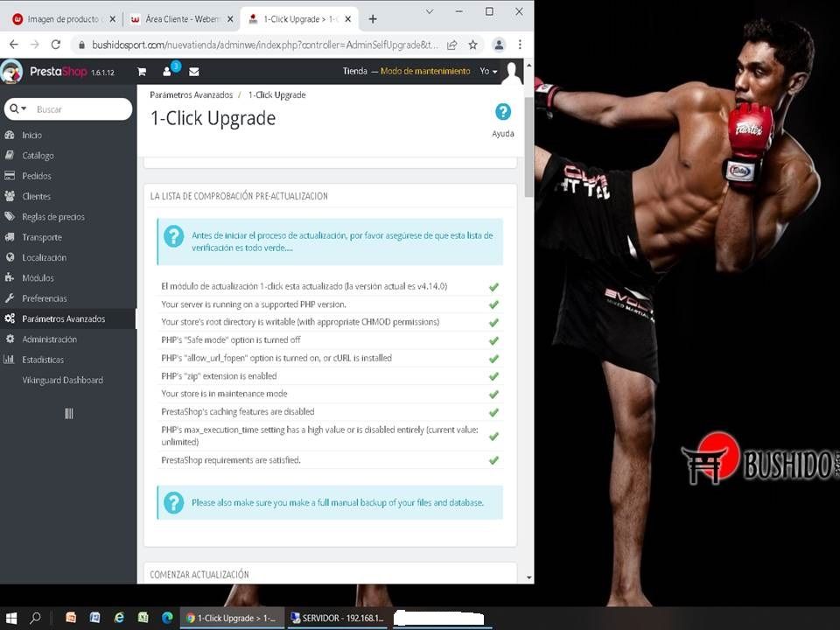Open the shopping cart quick-access icon
840x630 pixels.
pos(142,71)
